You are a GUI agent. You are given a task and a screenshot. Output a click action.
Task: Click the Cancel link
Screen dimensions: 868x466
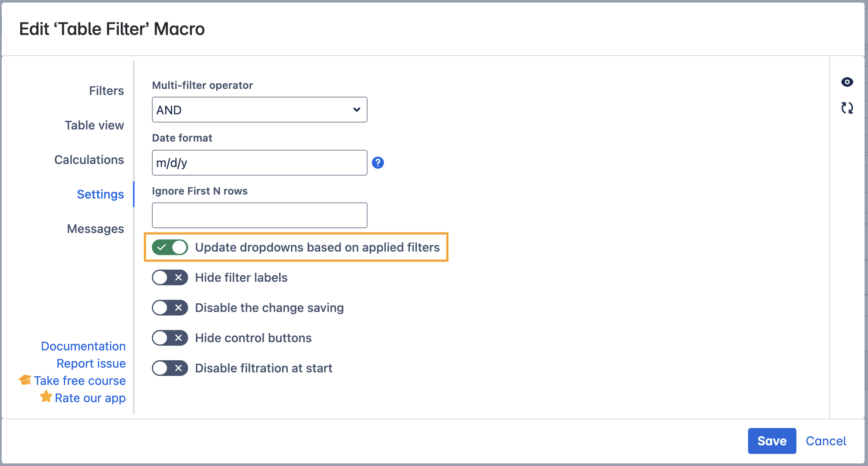coord(826,441)
